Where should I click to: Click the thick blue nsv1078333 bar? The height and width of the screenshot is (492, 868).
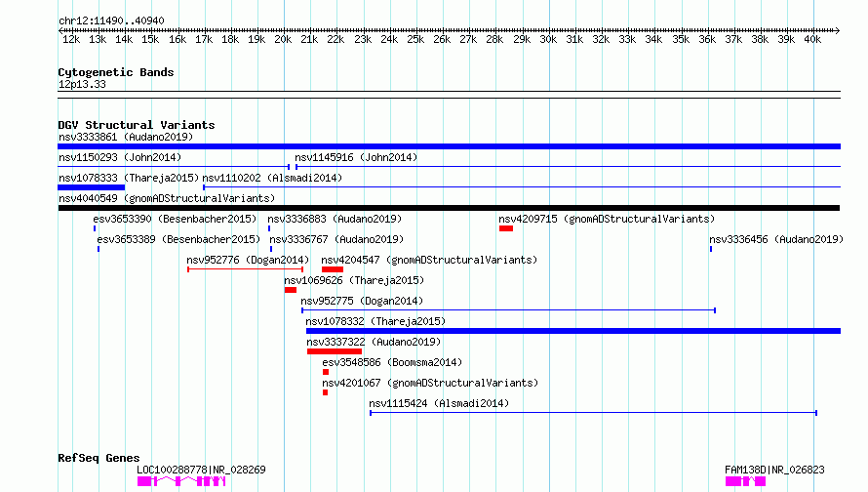click(92, 187)
